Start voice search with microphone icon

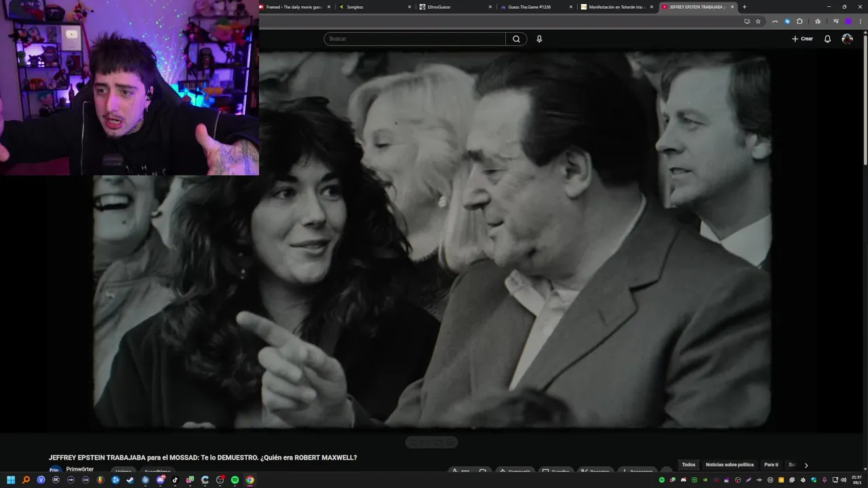[539, 39]
